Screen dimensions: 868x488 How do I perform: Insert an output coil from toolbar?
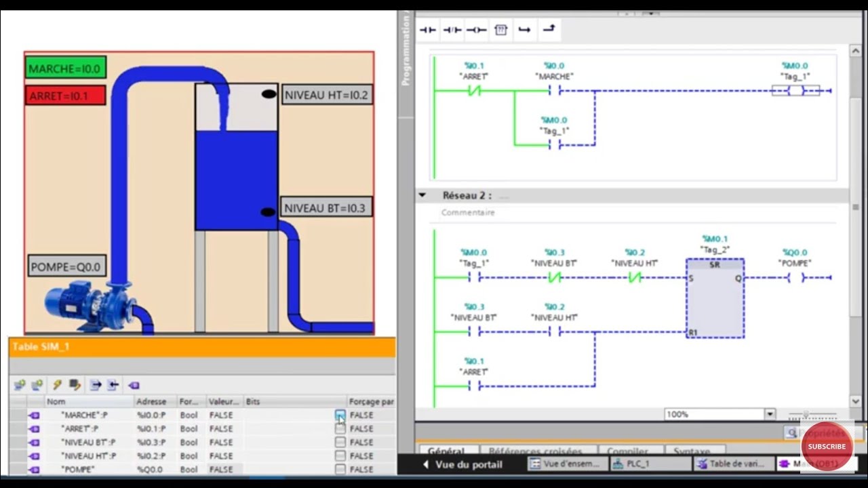[x=476, y=30]
